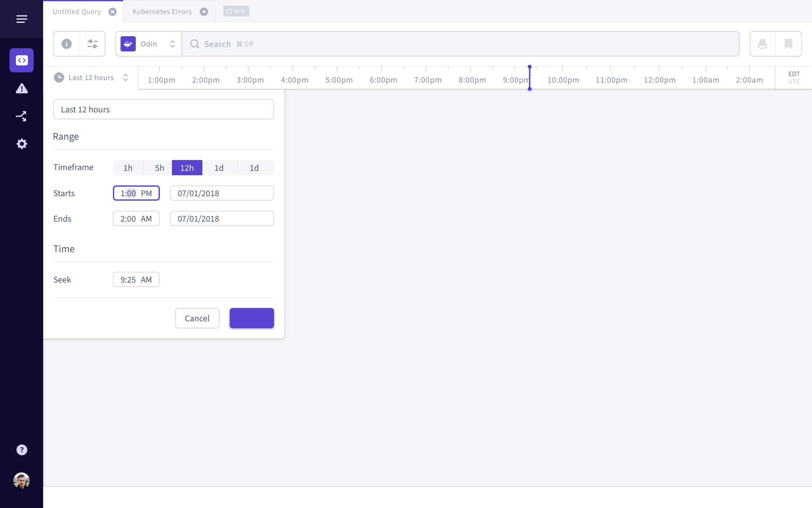Open a NEW query tab
The image size is (812, 508).
coord(236,11)
